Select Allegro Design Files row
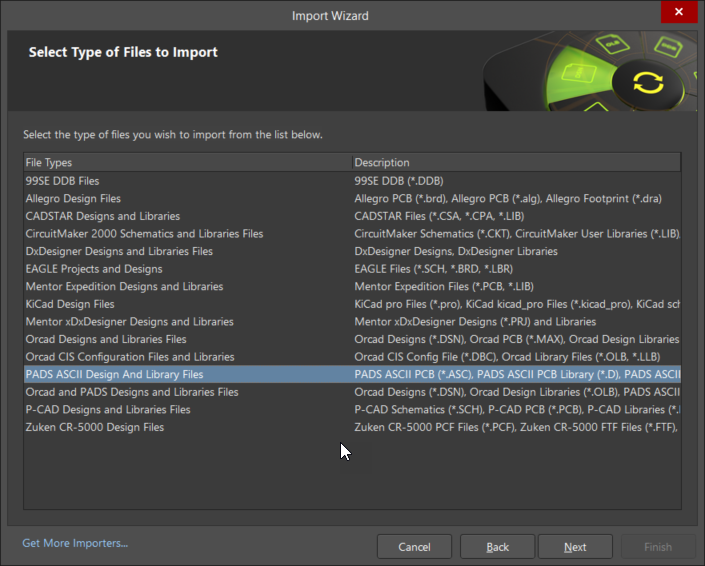 point(73,199)
